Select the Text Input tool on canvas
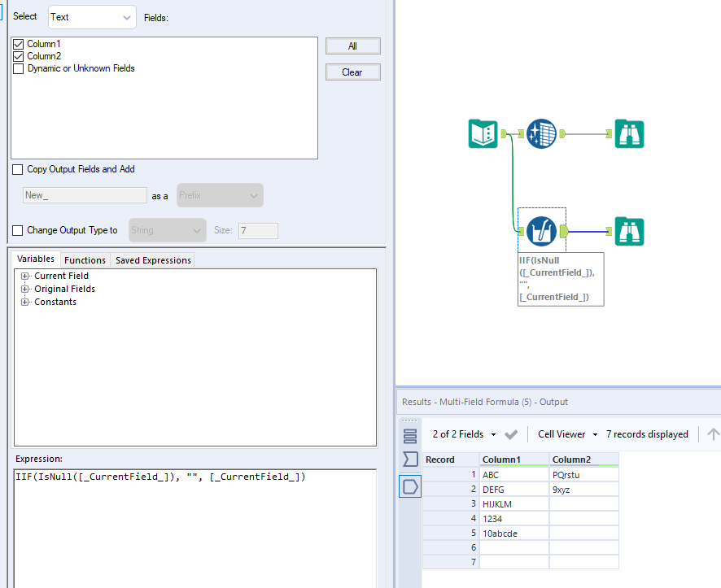This screenshot has height=588, width=721. (483, 133)
